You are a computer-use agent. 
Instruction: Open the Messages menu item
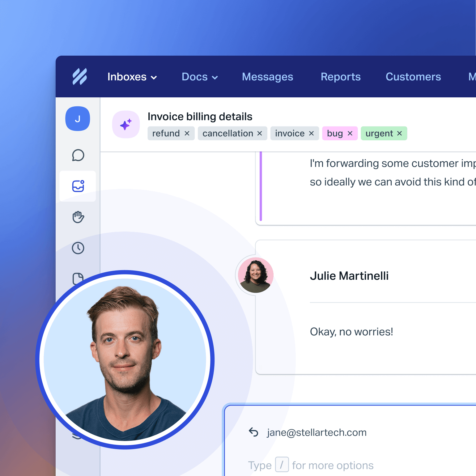267,77
